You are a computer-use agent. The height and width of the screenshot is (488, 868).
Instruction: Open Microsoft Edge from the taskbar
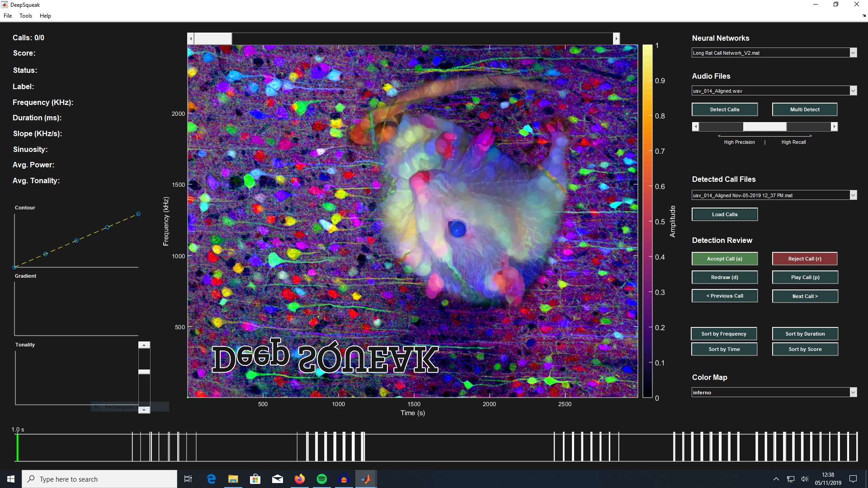coord(211,479)
